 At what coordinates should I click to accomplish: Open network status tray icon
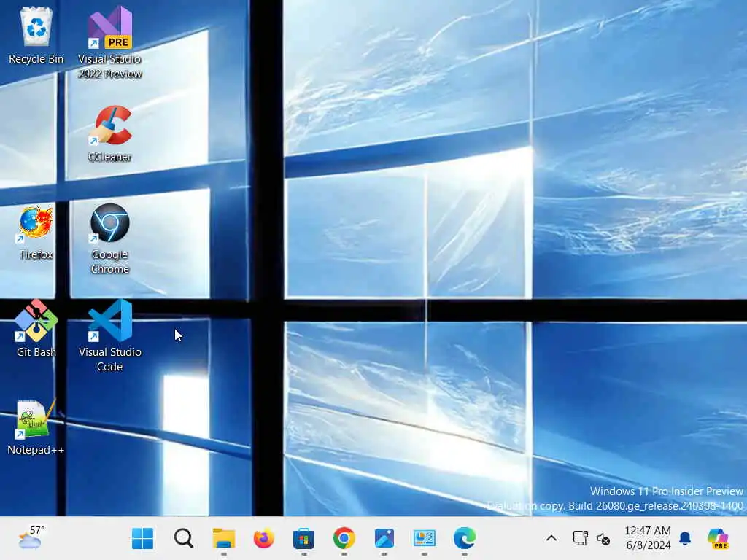click(x=580, y=539)
